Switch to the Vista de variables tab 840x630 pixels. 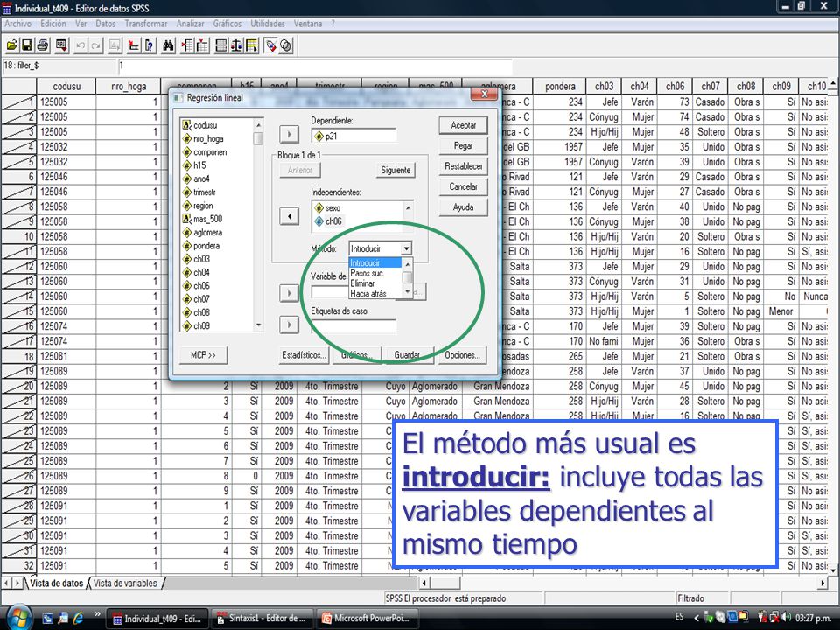pyautogui.click(x=126, y=583)
